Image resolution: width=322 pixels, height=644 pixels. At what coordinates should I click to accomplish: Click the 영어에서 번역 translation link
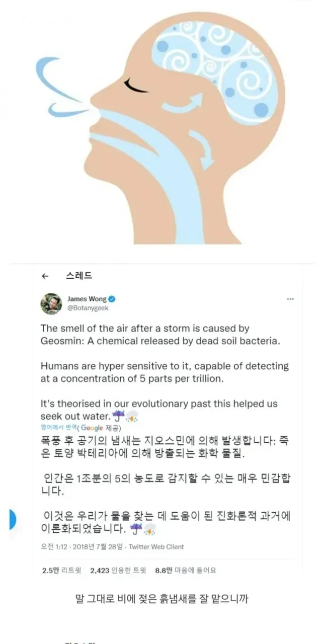click(58, 427)
